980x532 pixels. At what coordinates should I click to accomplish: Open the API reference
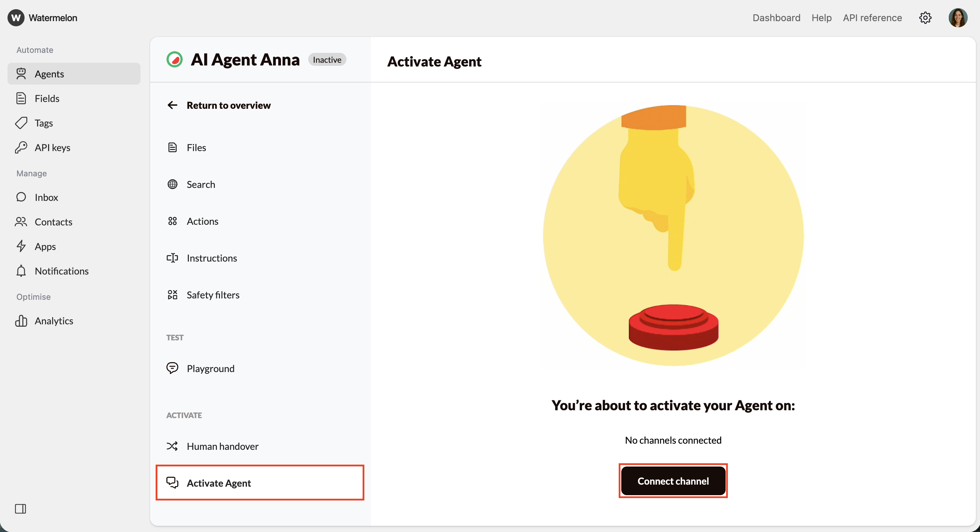(x=872, y=17)
